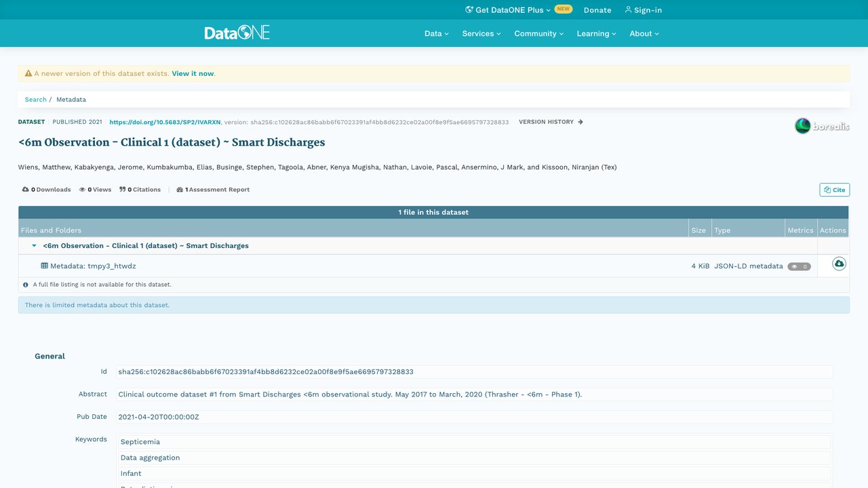Click the Version History arrow icon
Screen dimensions: 868x488
[x=580, y=122]
